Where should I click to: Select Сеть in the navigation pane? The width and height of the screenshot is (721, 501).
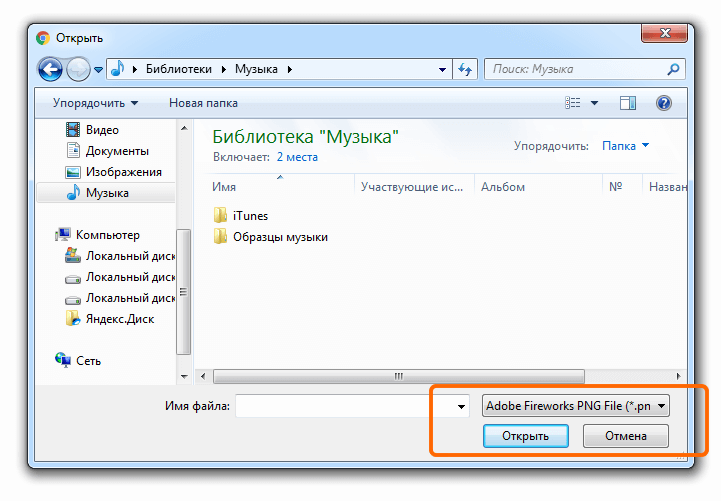click(88, 361)
